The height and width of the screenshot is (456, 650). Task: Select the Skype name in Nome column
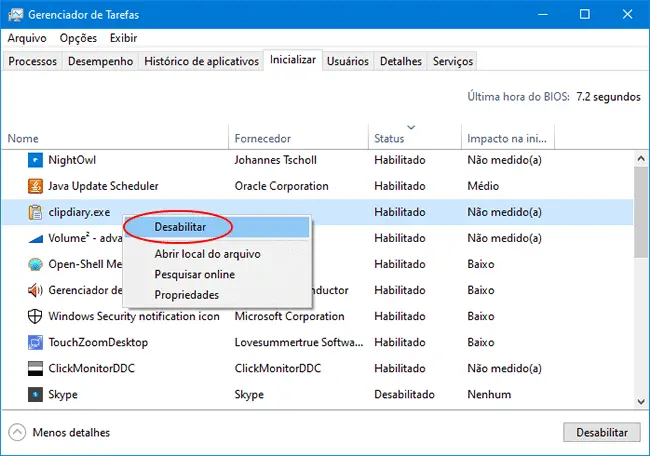(x=63, y=395)
